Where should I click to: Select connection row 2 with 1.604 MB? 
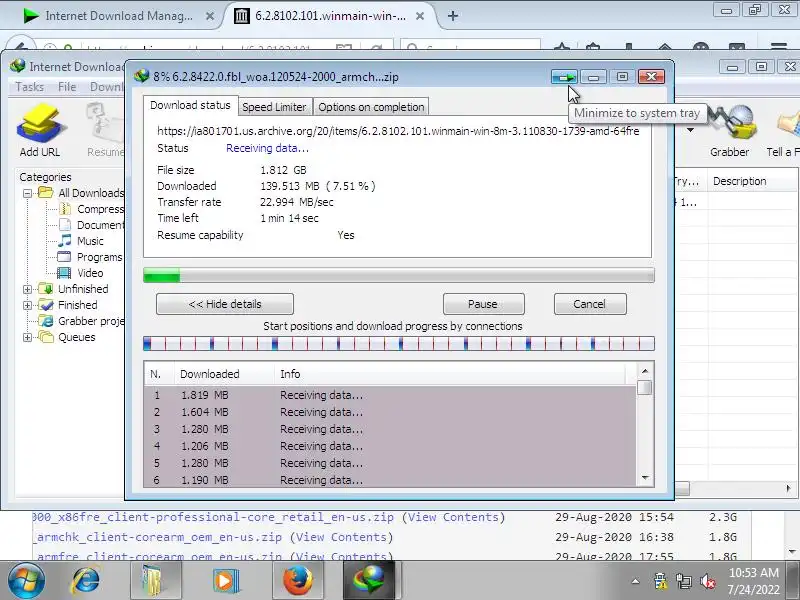(x=390, y=412)
